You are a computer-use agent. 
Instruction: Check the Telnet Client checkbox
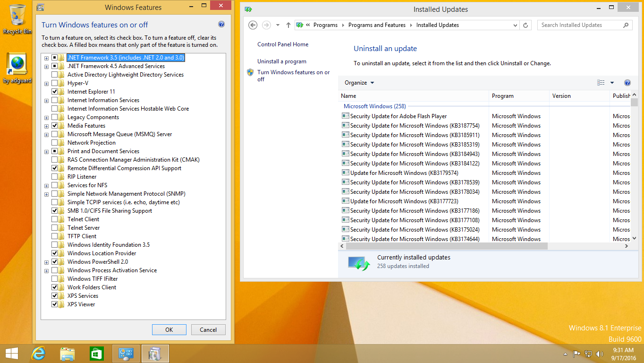pos(55,219)
